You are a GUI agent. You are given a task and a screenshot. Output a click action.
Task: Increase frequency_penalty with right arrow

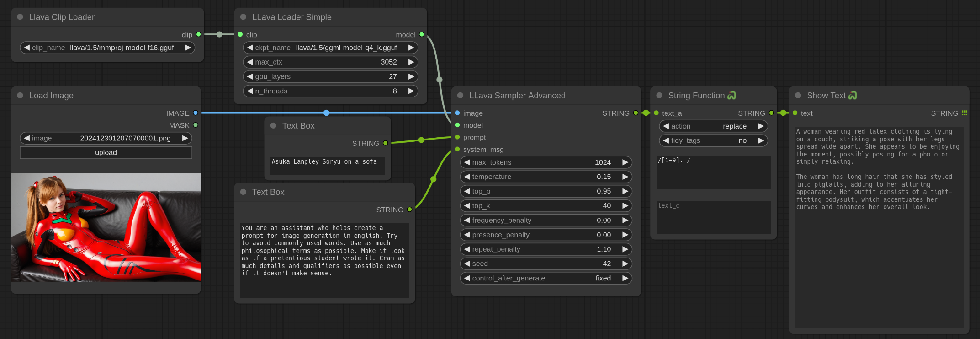625,221
